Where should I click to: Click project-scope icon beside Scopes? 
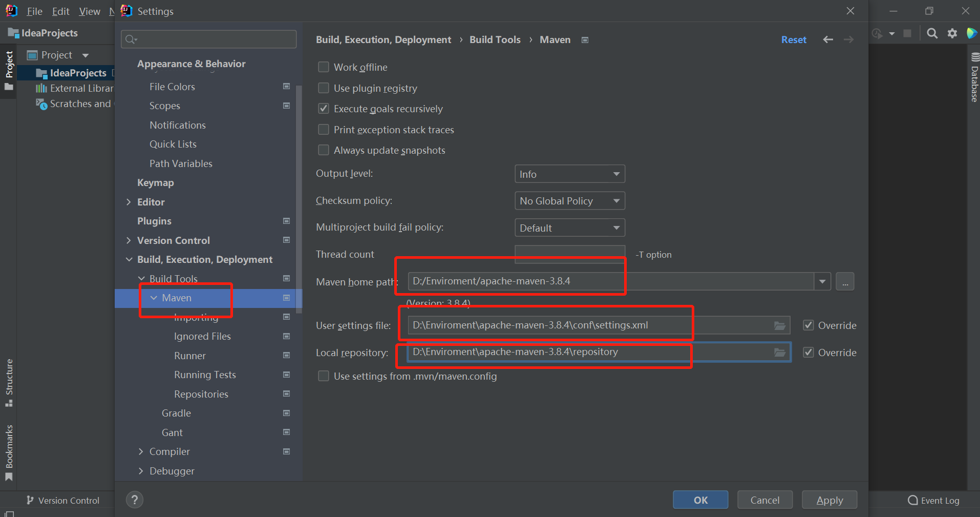[x=287, y=106]
